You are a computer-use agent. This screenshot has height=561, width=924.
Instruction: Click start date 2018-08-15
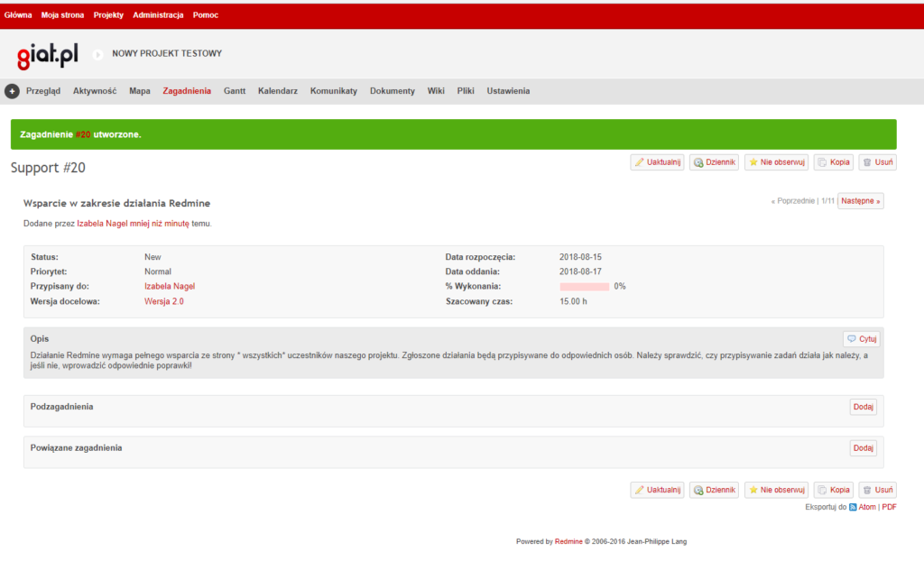point(580,258)
